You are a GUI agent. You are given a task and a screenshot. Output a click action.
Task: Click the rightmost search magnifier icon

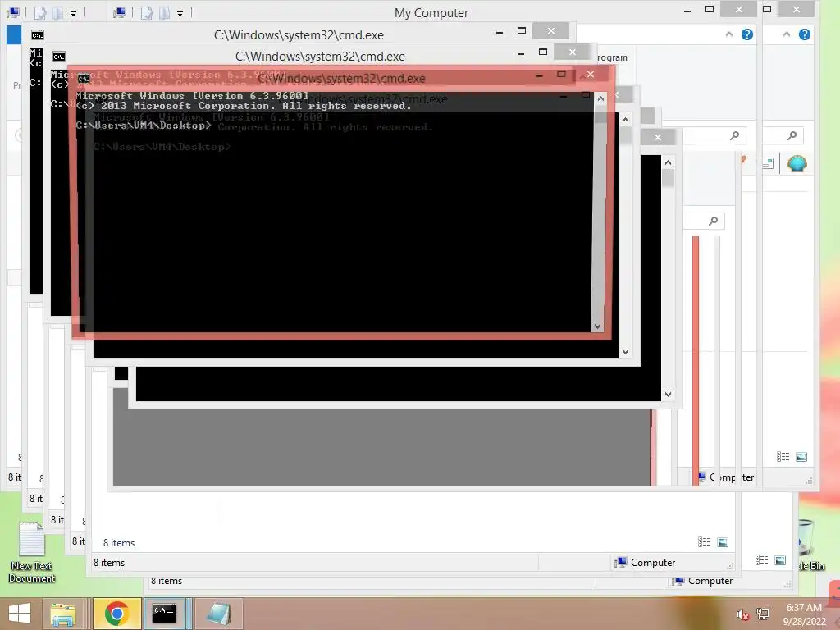[x=792, y=136]
